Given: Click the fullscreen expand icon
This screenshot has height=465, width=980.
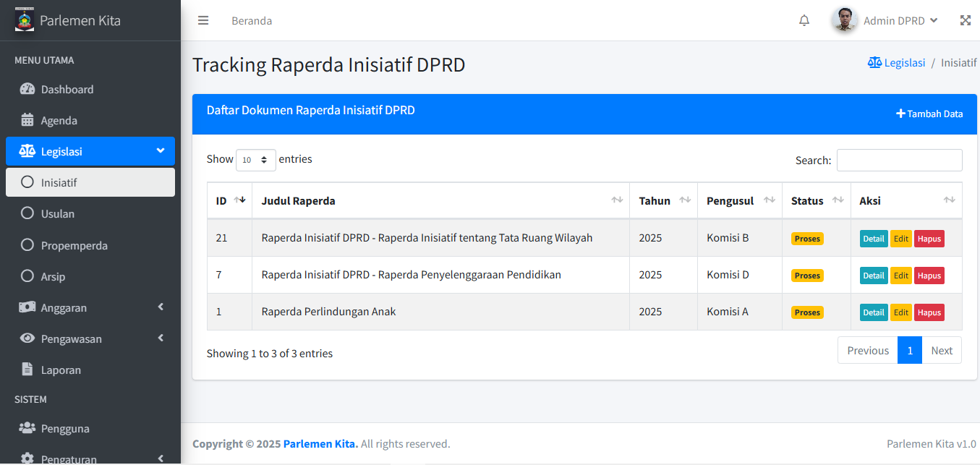Looking at the screenshot, I should point(965,20).
